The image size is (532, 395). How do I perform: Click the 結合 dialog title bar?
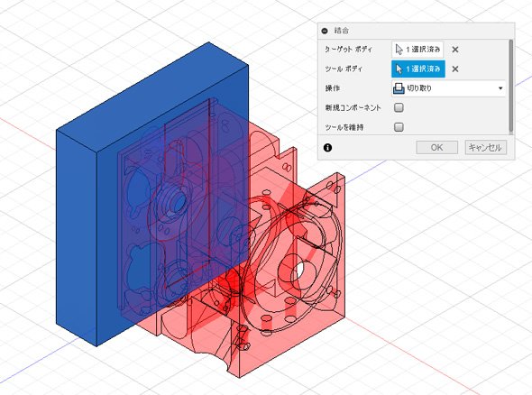(x=416, y=31)
